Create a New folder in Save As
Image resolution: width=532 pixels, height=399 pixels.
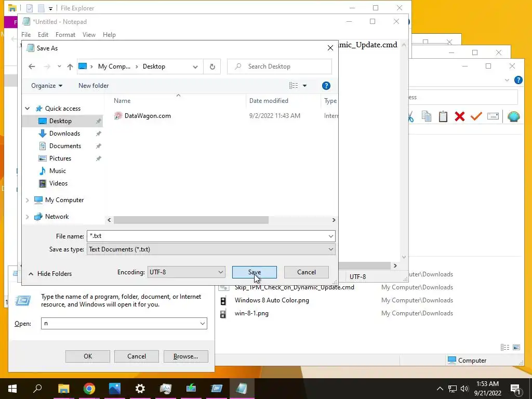[x=94, y=86]
